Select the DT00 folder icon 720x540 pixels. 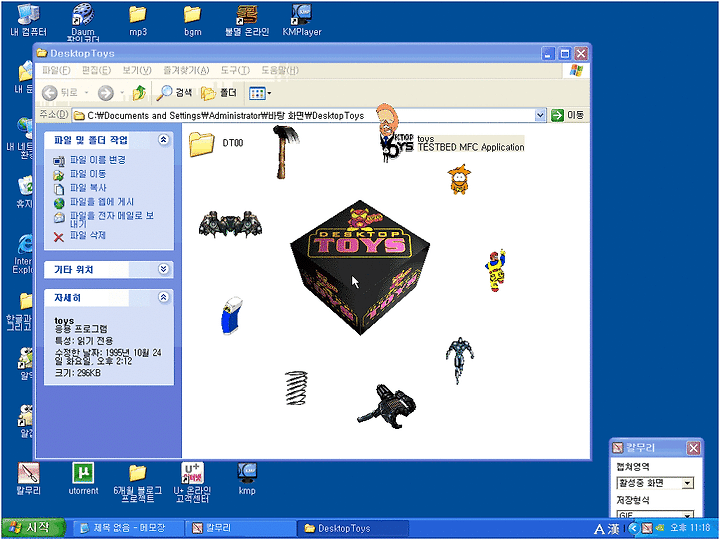coord(201,144)
